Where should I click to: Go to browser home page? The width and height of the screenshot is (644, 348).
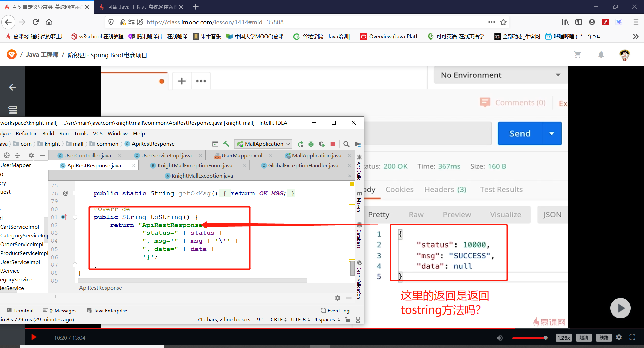[49, 22]
